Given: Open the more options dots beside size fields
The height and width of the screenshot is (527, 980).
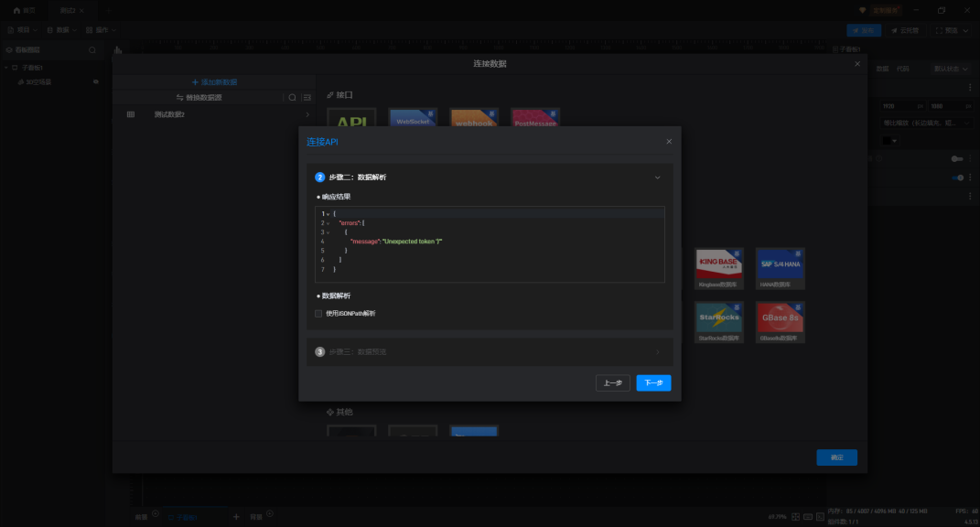Looking at the screenshot, I should click(x=970, y=88).
